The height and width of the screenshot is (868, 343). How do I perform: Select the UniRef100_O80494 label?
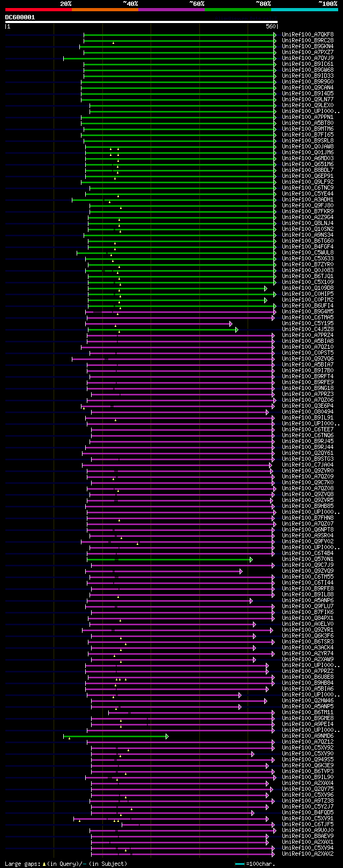(308, 411)
